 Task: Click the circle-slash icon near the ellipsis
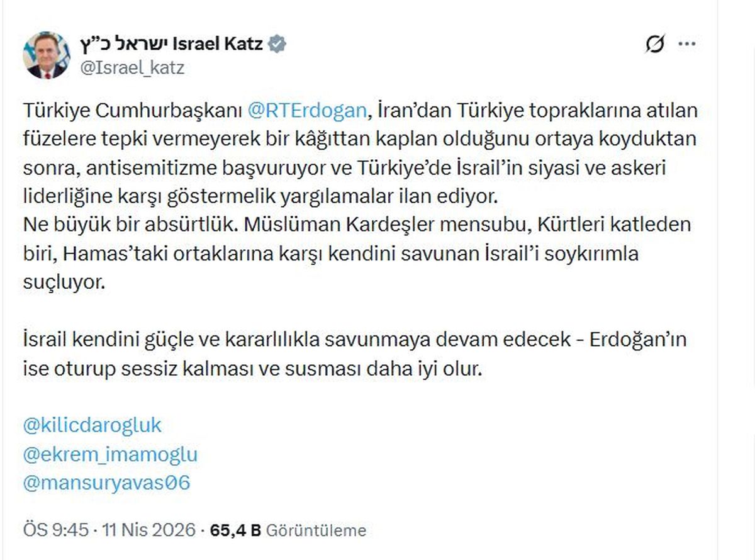coord(656,44)
